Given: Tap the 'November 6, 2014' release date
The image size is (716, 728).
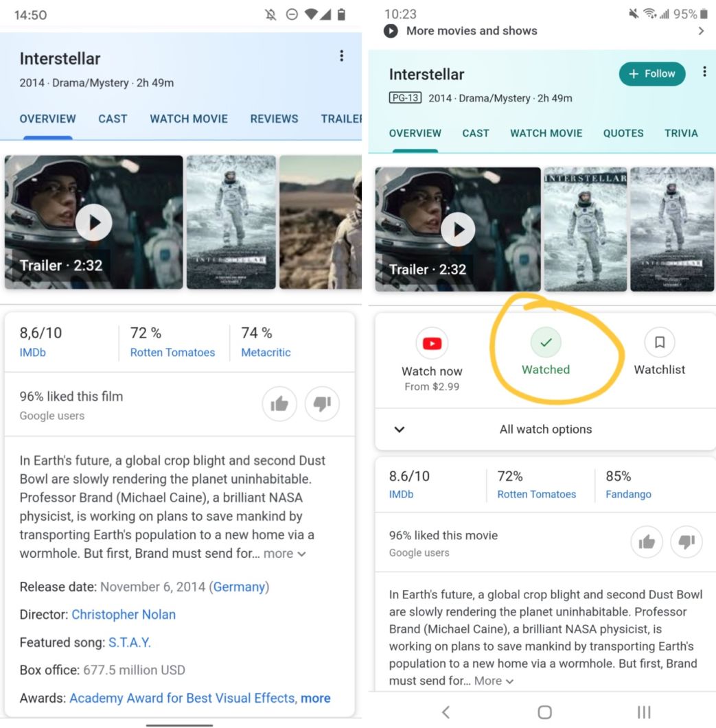Looking at the screenshot, I should click(x=153, y=587).
